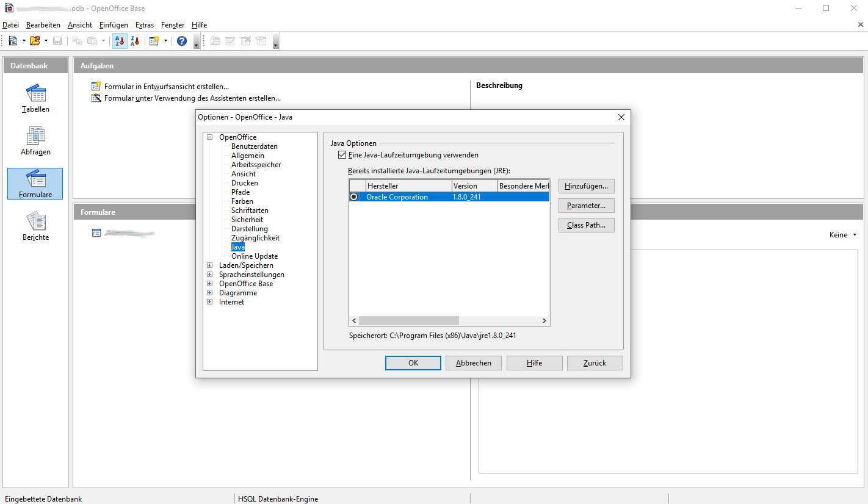868x504 pixels.
Task: Click the Hinzufügen... button
Action: click(586, 186)
